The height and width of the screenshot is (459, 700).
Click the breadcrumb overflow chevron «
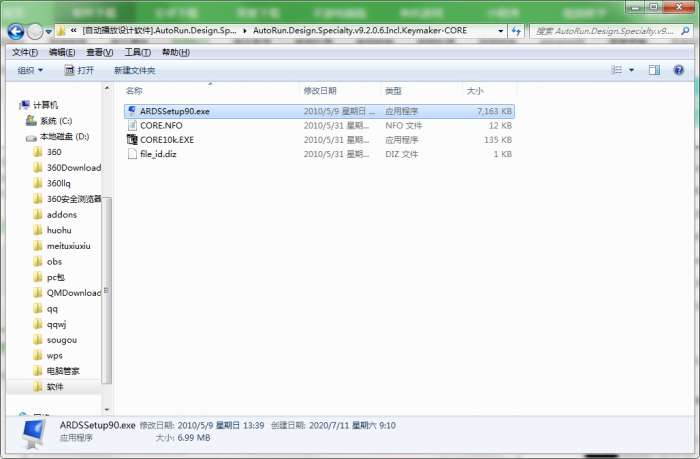tap(74, 31)
